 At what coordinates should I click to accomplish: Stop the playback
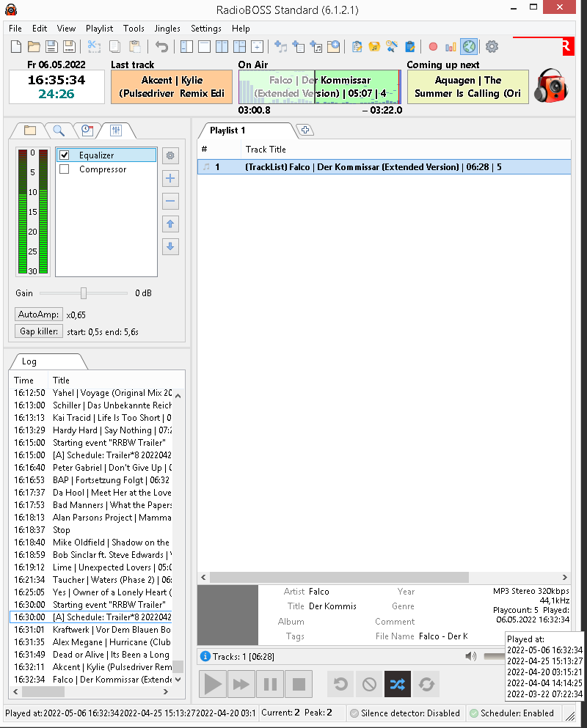(299, 684)
